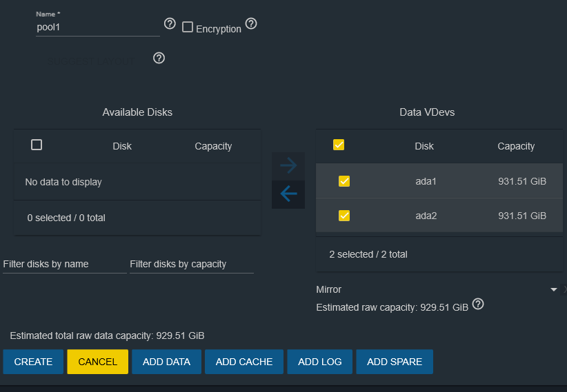Uncheck select-all checkbox in Data VDevs
The height and width of the screenshot is (392, 567).
point(339,145)
